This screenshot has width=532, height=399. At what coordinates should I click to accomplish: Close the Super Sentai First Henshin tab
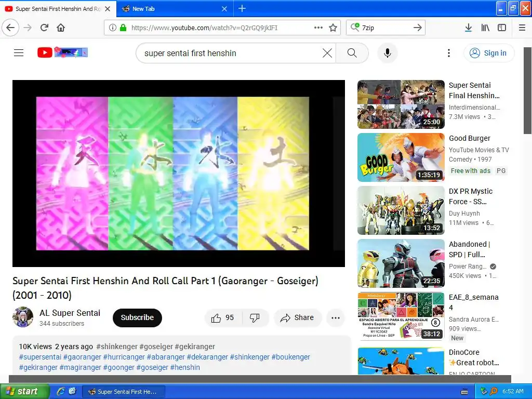pyautogui.click(x=108, y=9)
